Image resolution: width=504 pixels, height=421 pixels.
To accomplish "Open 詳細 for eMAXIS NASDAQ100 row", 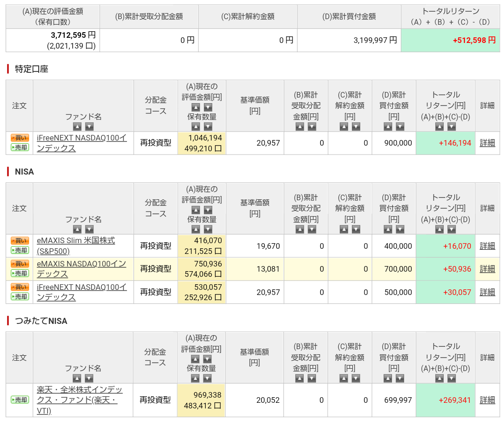I will point(487,269).
